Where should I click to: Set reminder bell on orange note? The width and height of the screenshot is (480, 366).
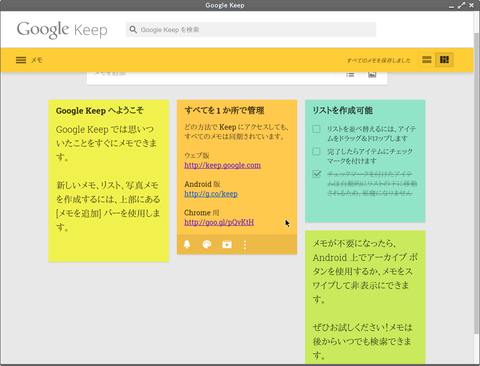point(187,245)
